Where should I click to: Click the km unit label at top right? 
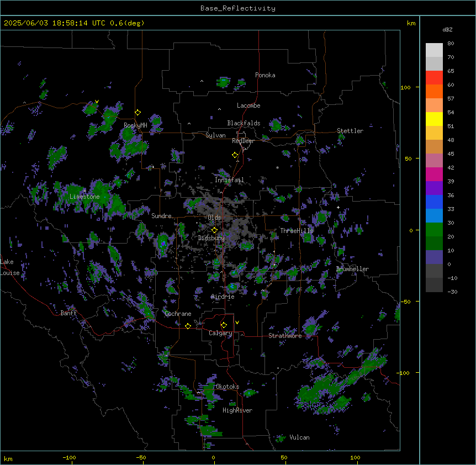tap(411, 23)
